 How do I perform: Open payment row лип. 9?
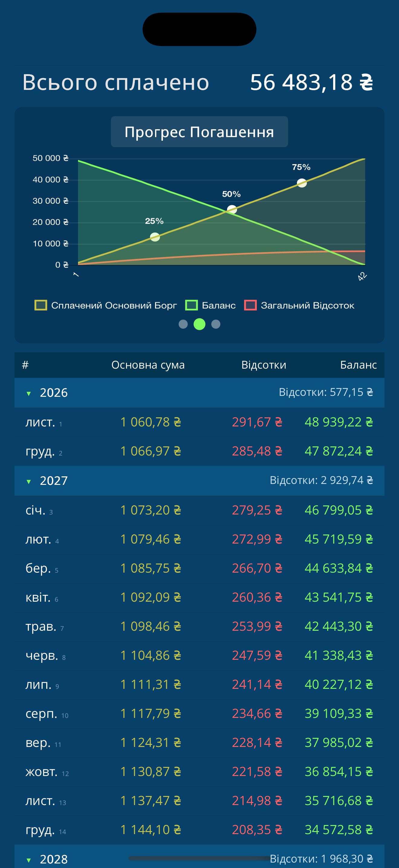click(x=199, y=685)
